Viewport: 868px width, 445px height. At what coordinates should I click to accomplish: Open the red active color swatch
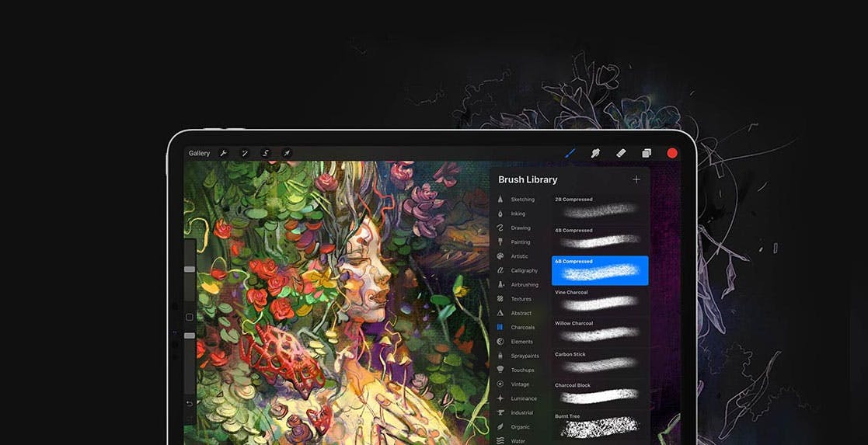672,153
